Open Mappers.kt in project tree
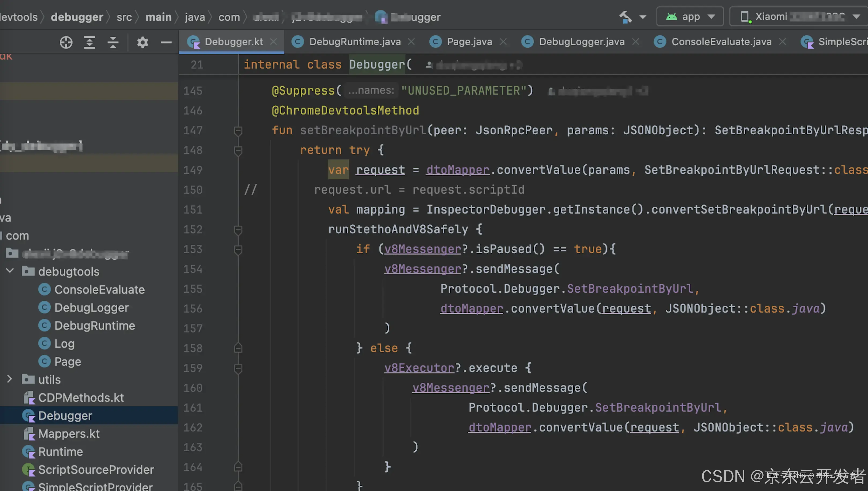 [69, 433]
